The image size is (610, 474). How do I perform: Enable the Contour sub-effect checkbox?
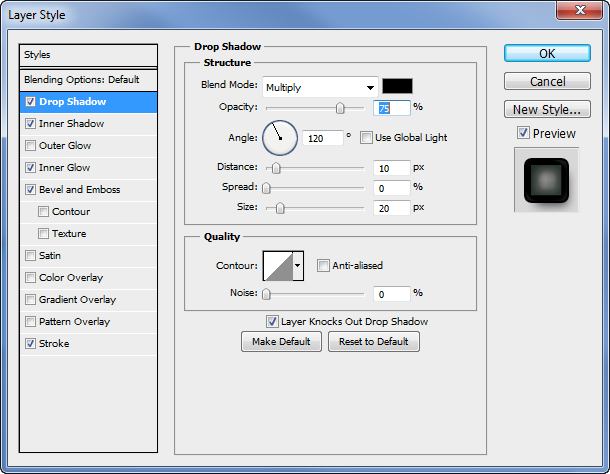pyautogui.click(x=43, y=212)
